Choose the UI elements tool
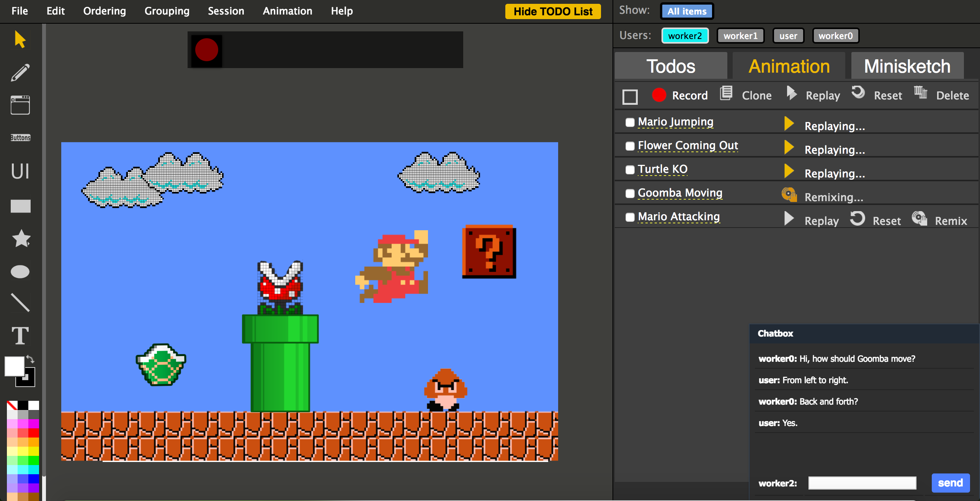This screenshot has width=980, height=501. [20, 171]
